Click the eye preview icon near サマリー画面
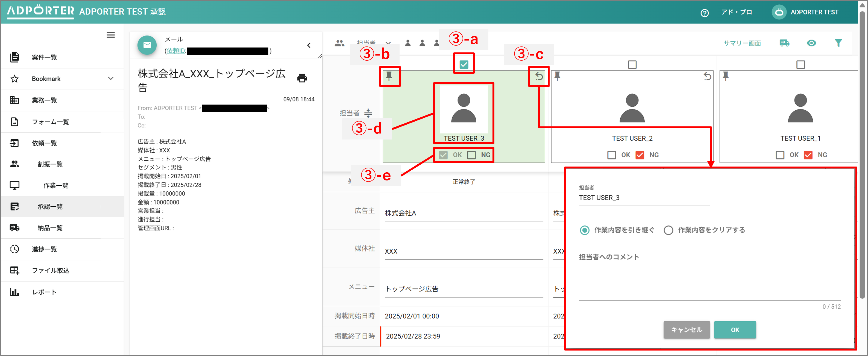This screenshot has width=868, height=356. 812,43
